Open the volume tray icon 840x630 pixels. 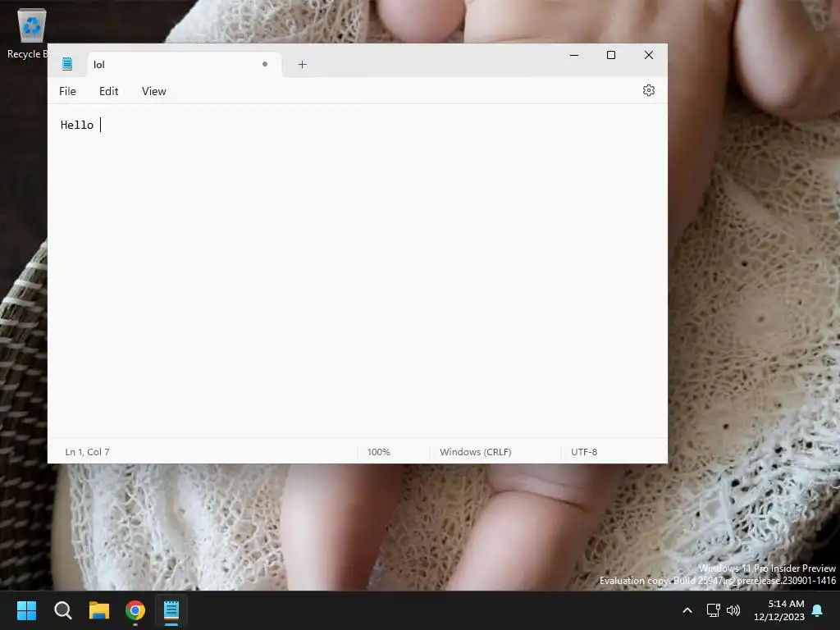(x=733, y=610)
